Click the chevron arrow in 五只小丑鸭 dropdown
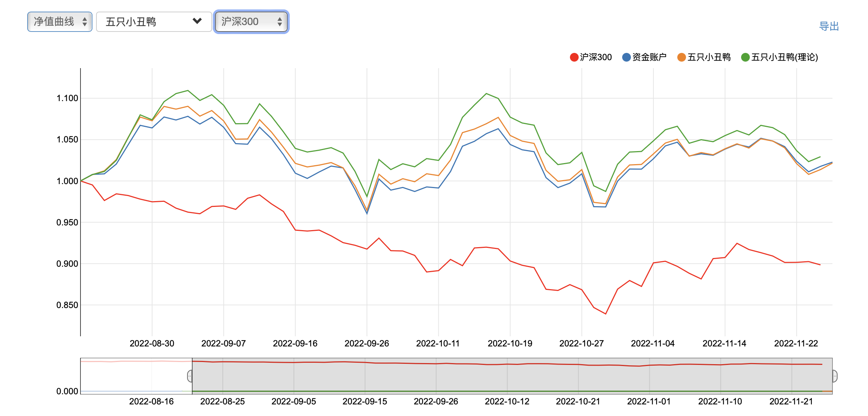This screenshot has width=868, height=416. pyautogui.click(x=197, y=21)
